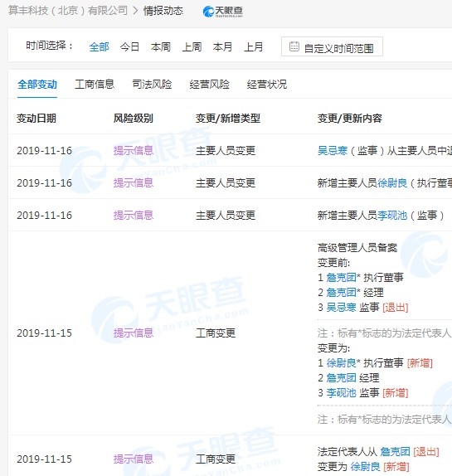Click 主要人员变更 in the 徐尉良 row
The height and width of the screenshot is (476, 452).
click(x=226, y=183)
